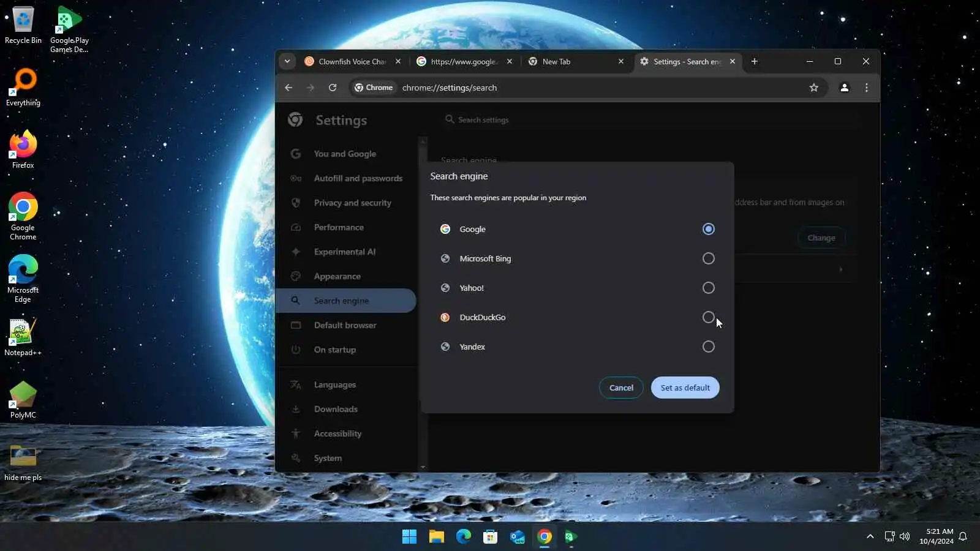Open System settings

(345, 458)
